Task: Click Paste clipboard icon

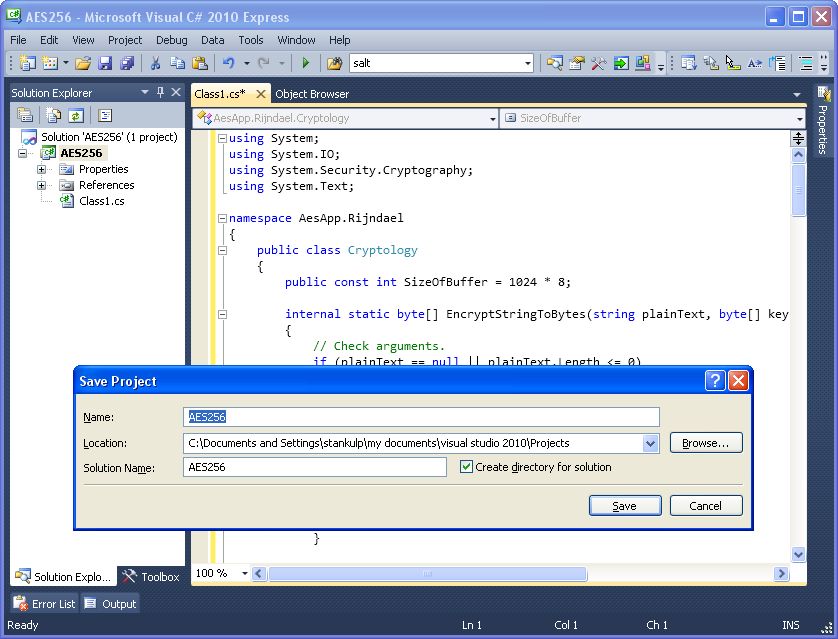Action: [200, 63]
